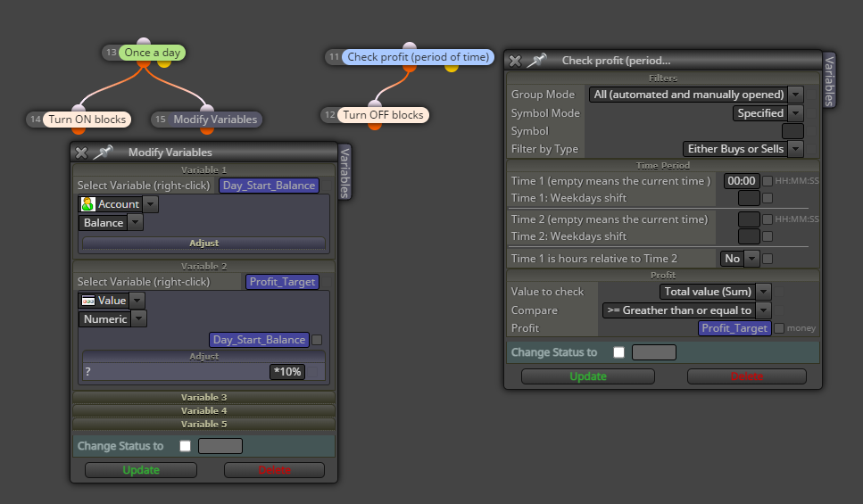863x504 pixels.
Task: Toggle Time 1 Weekdays shift checkbox
Action: pyautogui.click(x=768, y=198)
